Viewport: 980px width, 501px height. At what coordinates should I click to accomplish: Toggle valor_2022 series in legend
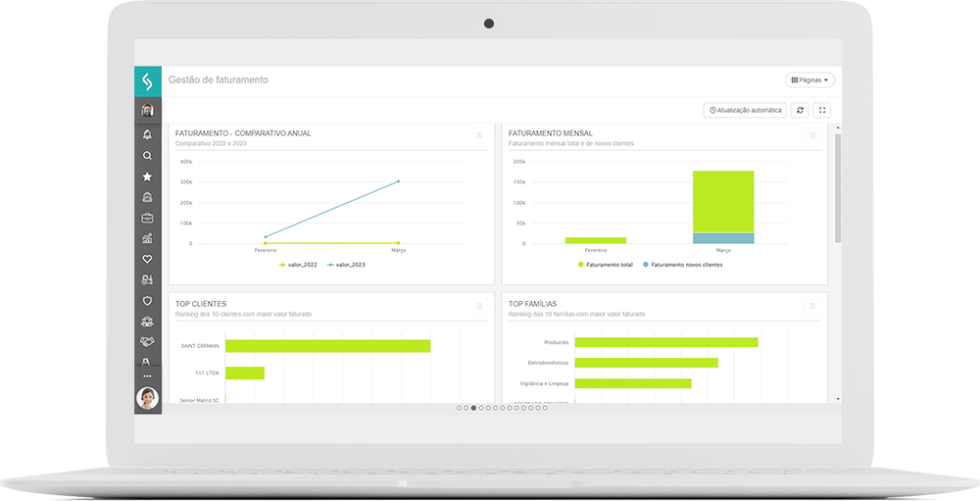295,265
